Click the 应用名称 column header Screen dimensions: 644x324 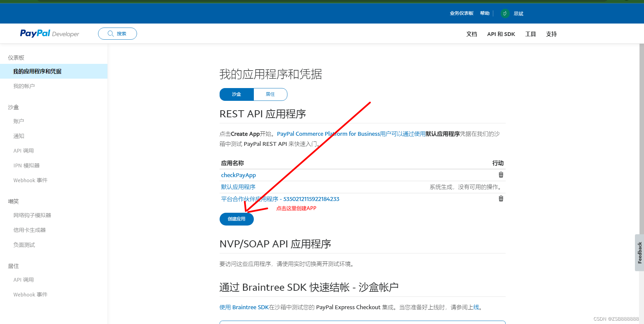click(232, 163)
